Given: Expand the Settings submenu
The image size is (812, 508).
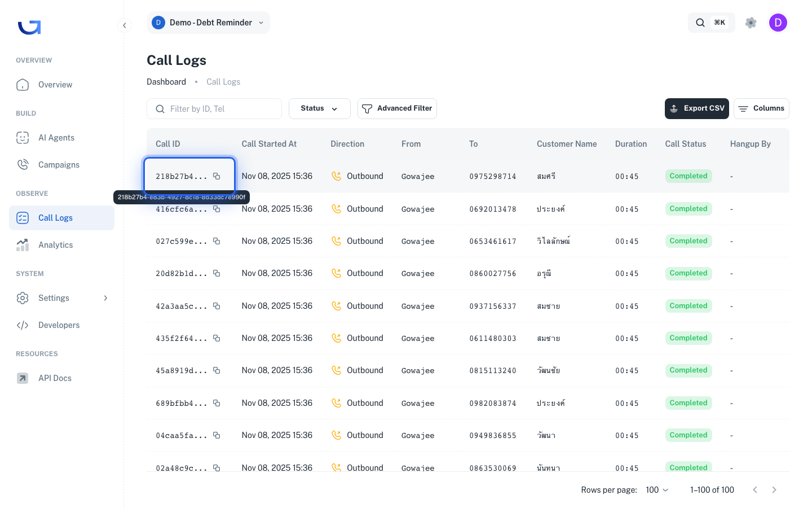Looking at the screenshot, I should coord(105,298).
